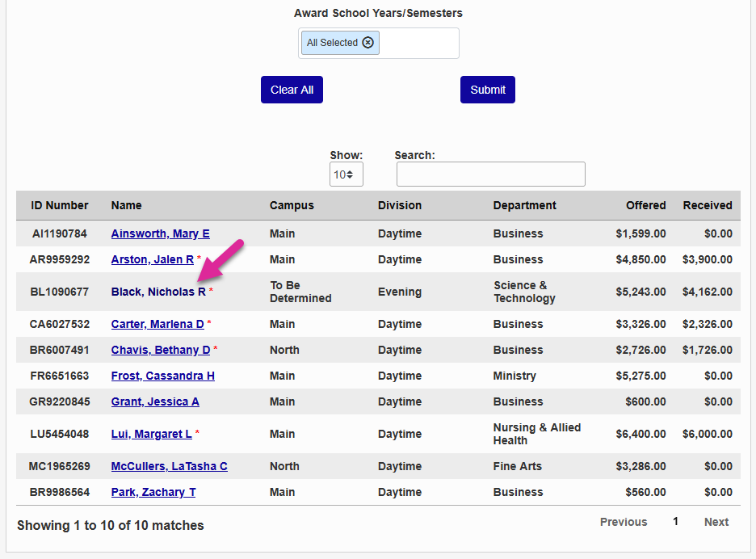The height and width of the screenshot is (559, 756).
Task: Open McCullers, LaTasha C student link
Action: click(x=170, y=466)
